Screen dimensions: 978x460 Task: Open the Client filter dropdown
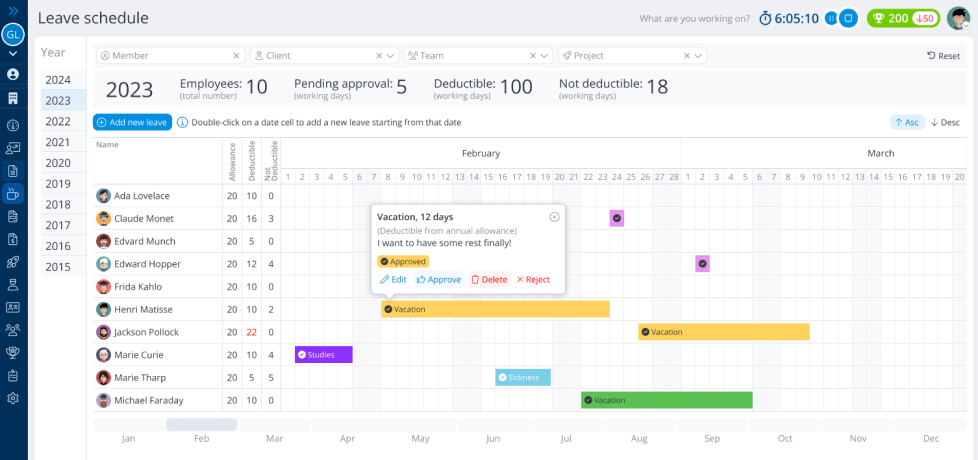[390, 56]
